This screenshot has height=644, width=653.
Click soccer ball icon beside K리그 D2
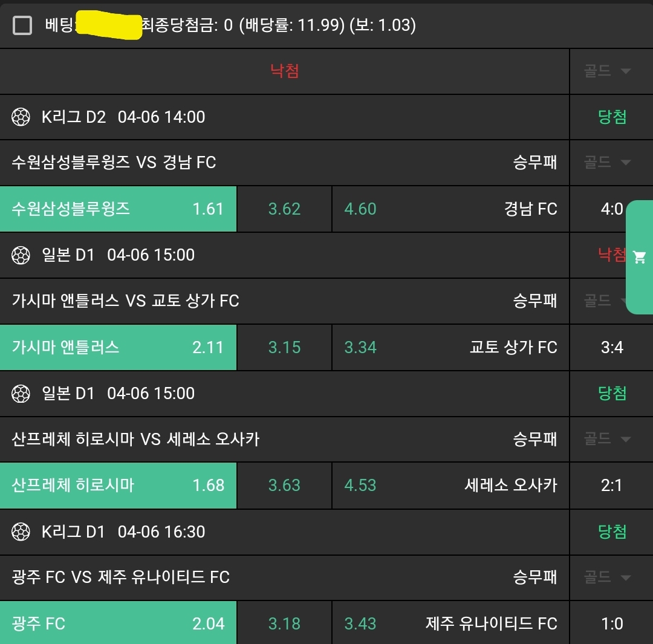[21, 117]
